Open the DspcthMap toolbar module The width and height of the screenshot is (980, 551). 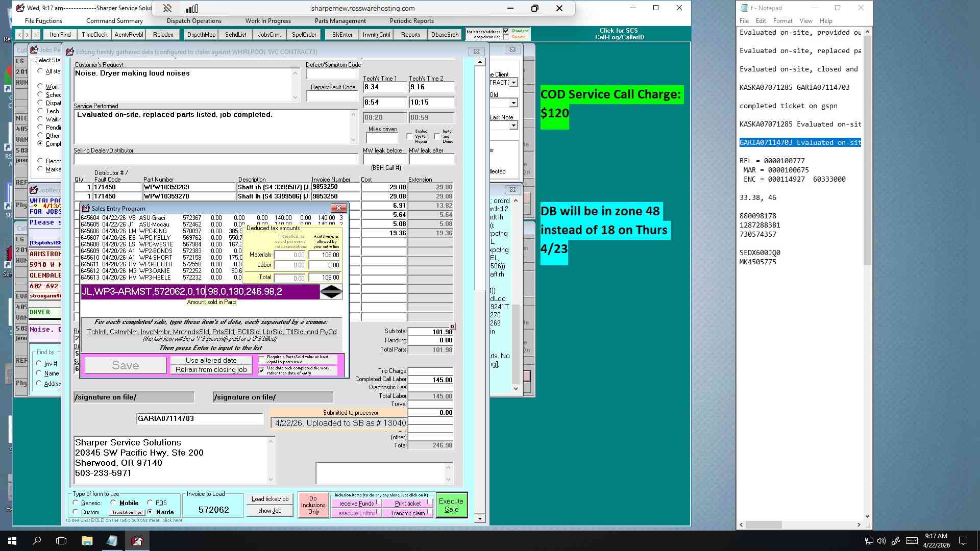tap(201, 35)
